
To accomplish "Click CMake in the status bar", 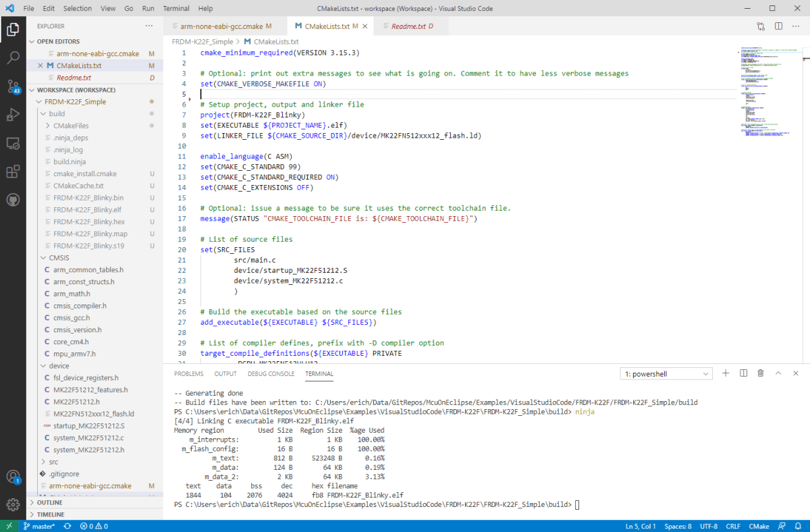I will (759, 526).
